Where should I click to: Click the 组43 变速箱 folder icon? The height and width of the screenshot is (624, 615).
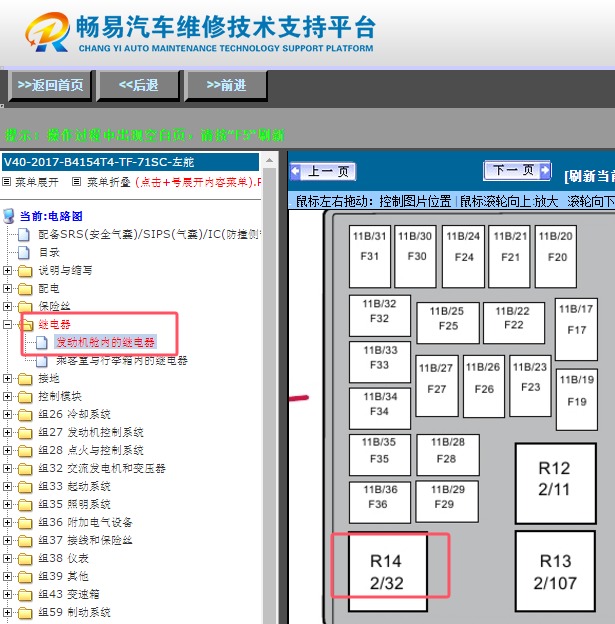pos(25,595)
